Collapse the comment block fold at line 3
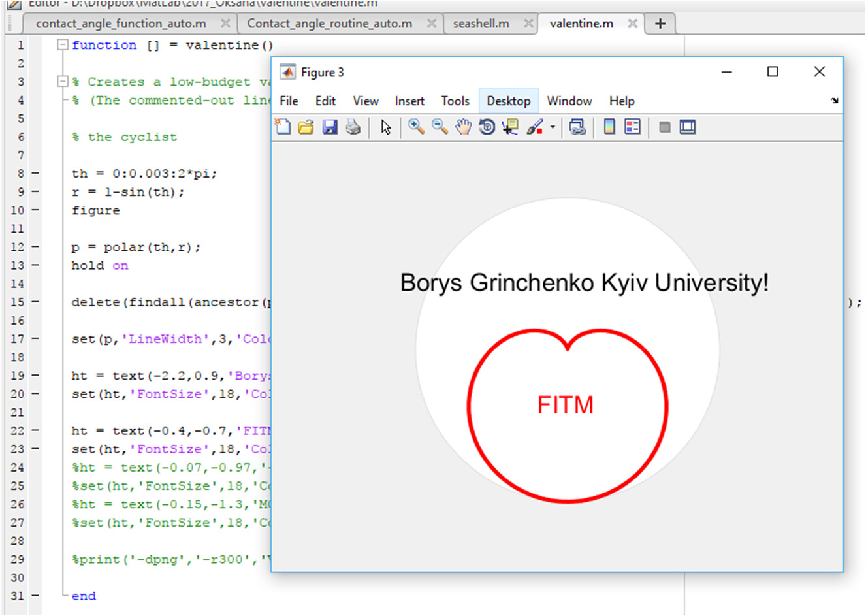This screenshot has width=866, height=616. [x=63, y=82]
